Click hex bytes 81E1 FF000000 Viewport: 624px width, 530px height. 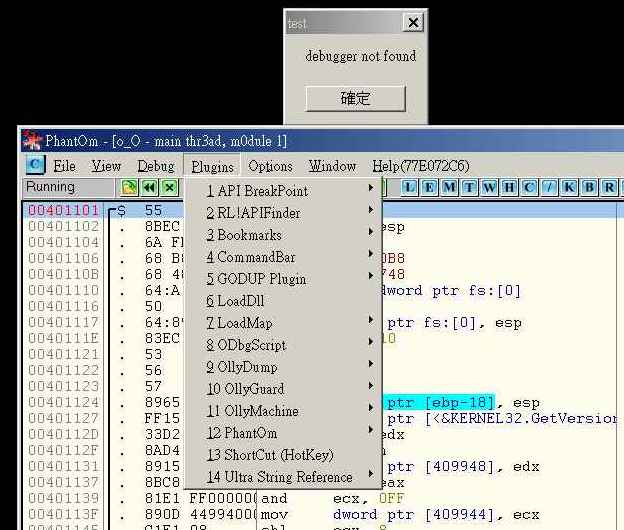tap(201, 498)
